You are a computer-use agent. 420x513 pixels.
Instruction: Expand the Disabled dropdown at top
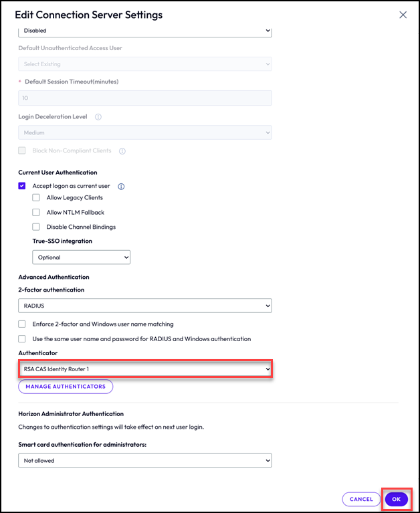click(144, 31)
